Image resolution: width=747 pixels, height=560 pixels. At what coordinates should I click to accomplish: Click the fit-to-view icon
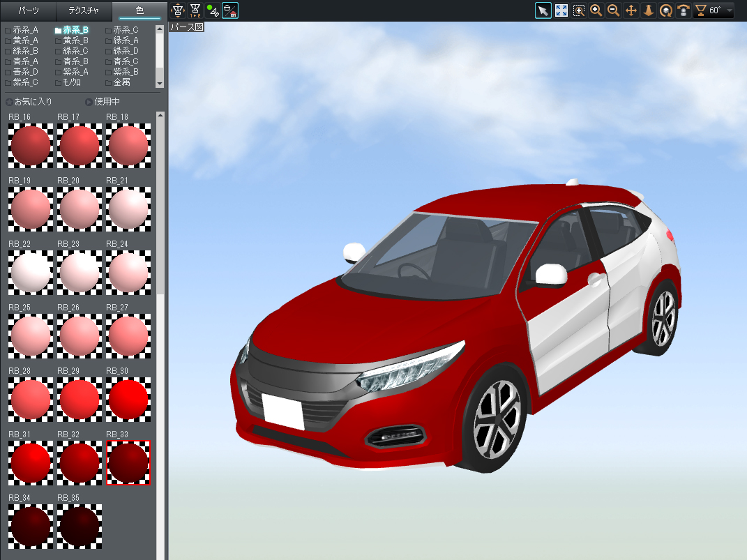click(x=561, y=10)
